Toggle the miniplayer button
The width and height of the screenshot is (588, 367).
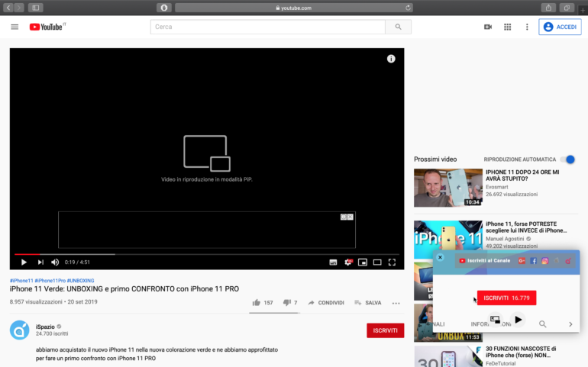[363, 262]
